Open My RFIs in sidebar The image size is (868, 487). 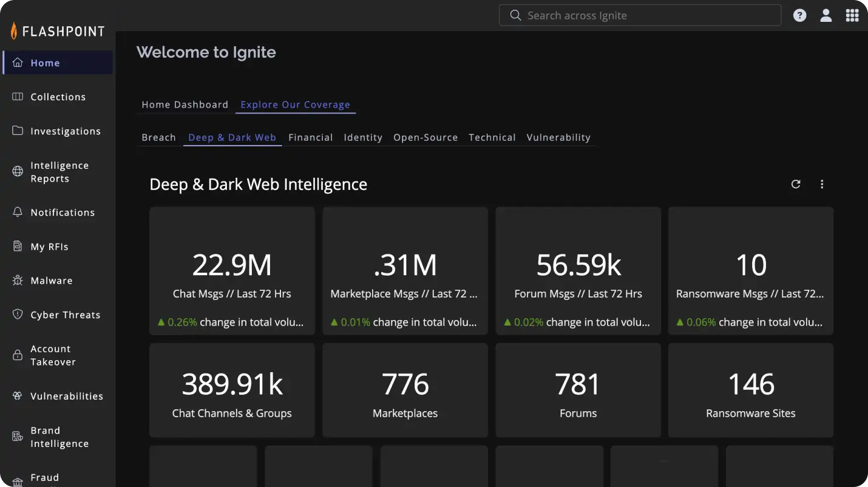pos(49,247)
